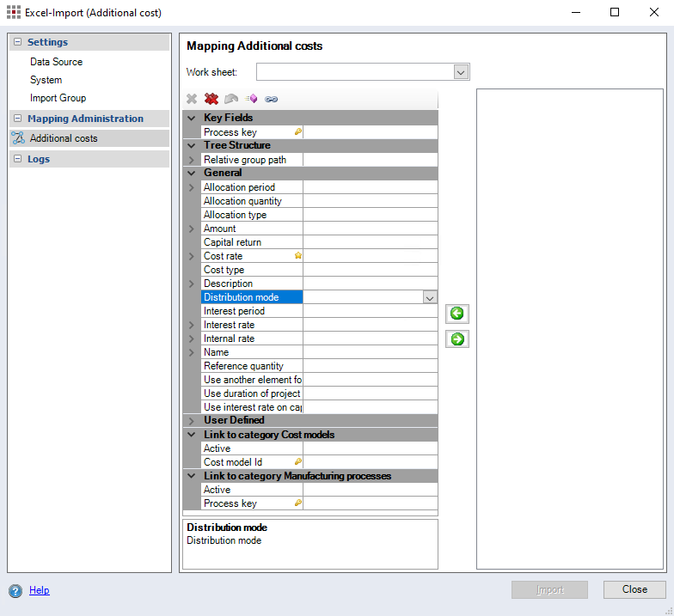
Task: Click the grey undo arrow toolbar icon
Action: pyautogui.click(x=231, y=99)
